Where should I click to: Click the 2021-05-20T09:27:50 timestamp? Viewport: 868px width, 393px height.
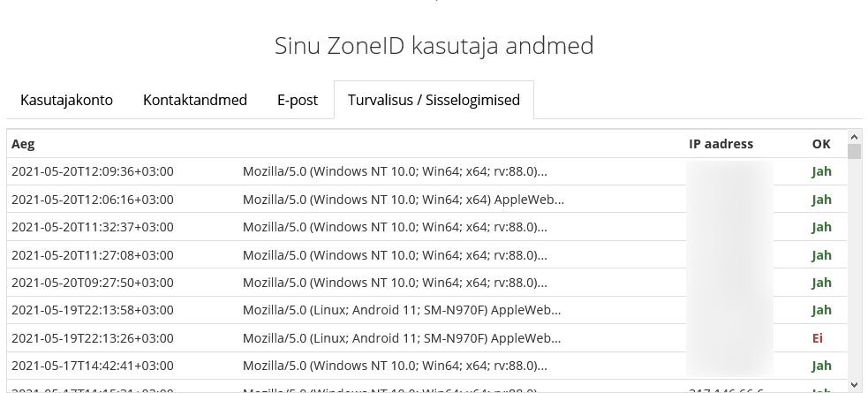coord(93,283)
